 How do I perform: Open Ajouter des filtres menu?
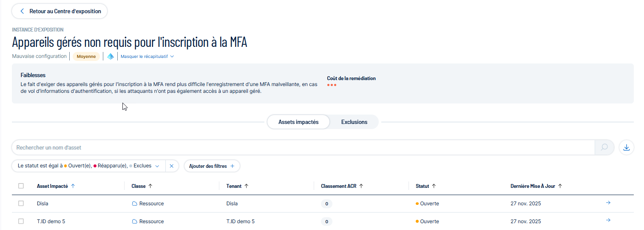point(212,166)
